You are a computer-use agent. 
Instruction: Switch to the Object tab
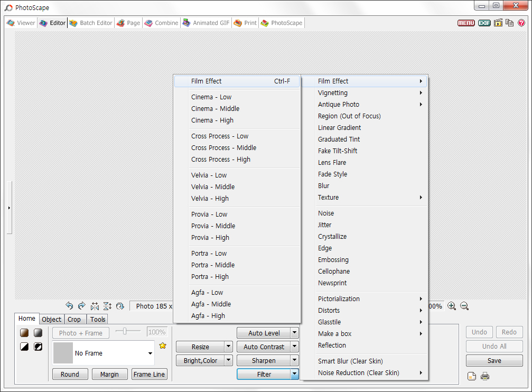click(x=52, y=320)
